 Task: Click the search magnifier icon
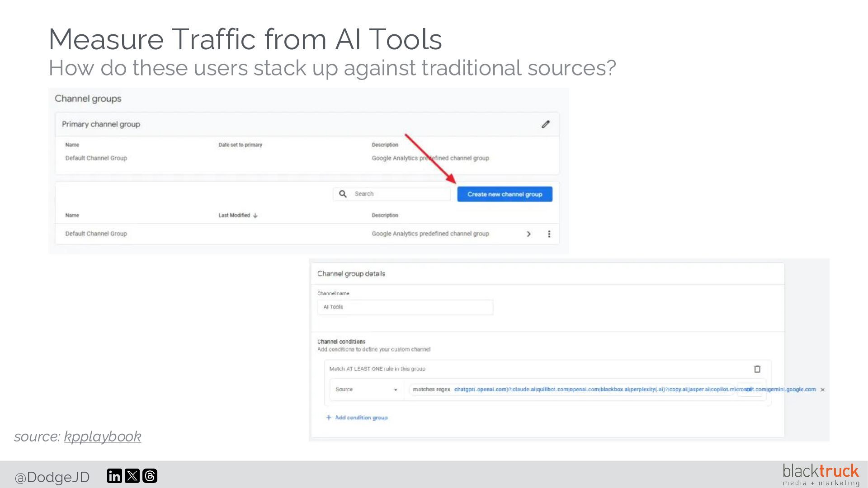(343, 194)
